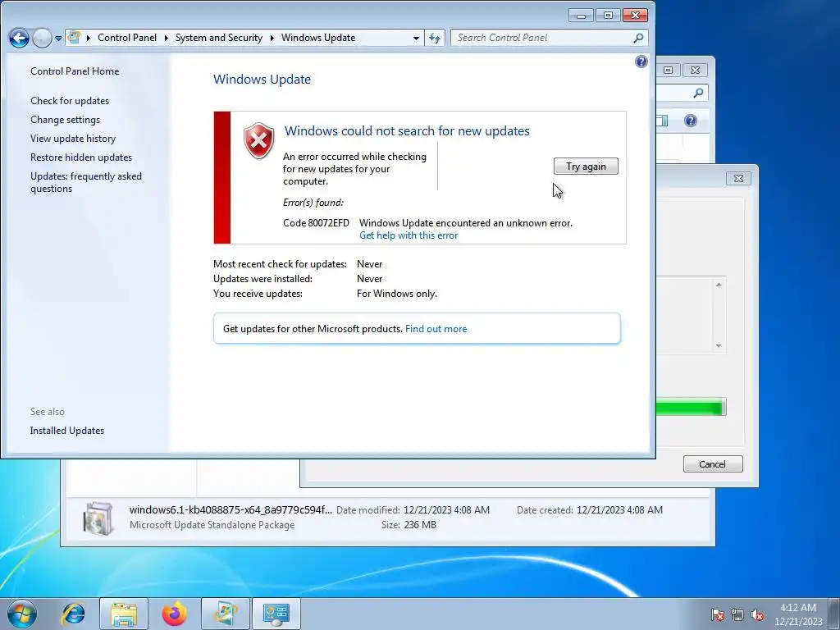Click the red error shield icon
This screenshot has height=630, width=840.
point(258,140)
